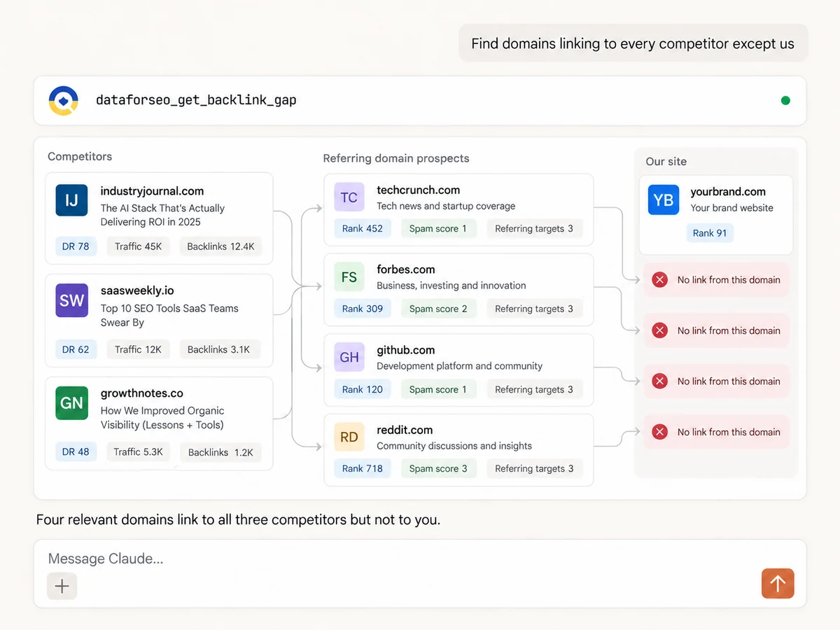Click the Backlinks 12.4K badge
Image resolution: width=840 pixels, height=630 pixels.
coord(220,246)
